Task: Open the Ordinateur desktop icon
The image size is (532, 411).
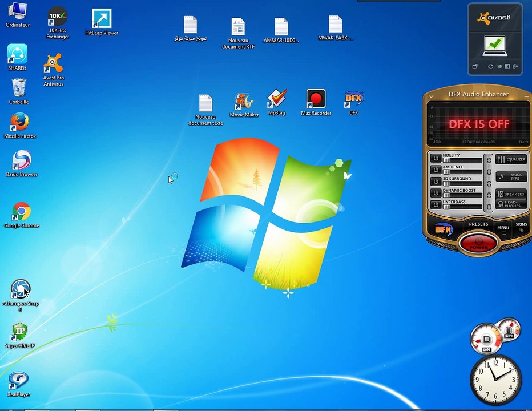Action: 17,15
